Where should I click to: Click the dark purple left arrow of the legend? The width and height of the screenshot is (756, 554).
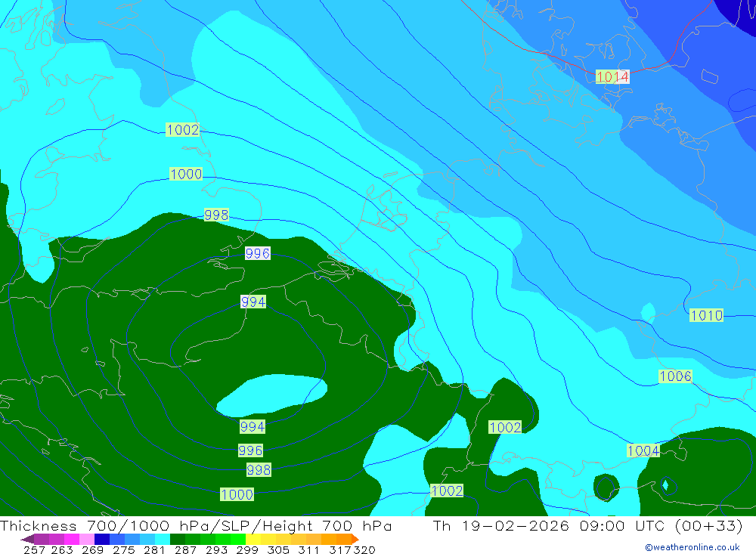point(27,539)
